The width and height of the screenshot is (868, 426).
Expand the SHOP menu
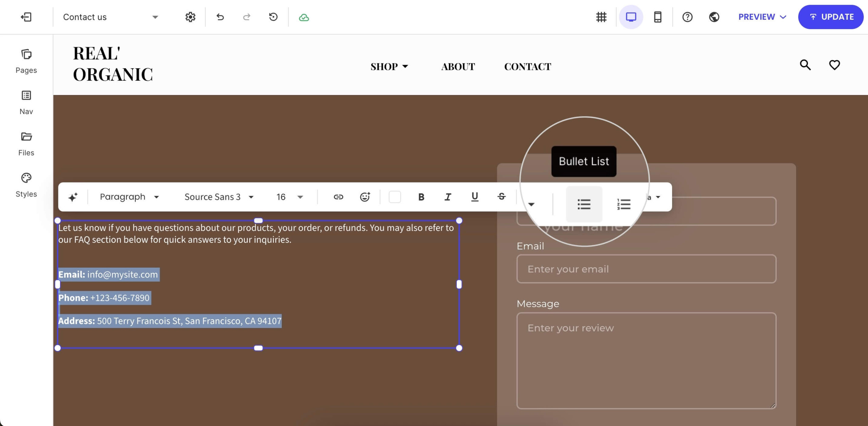(389, 66)
